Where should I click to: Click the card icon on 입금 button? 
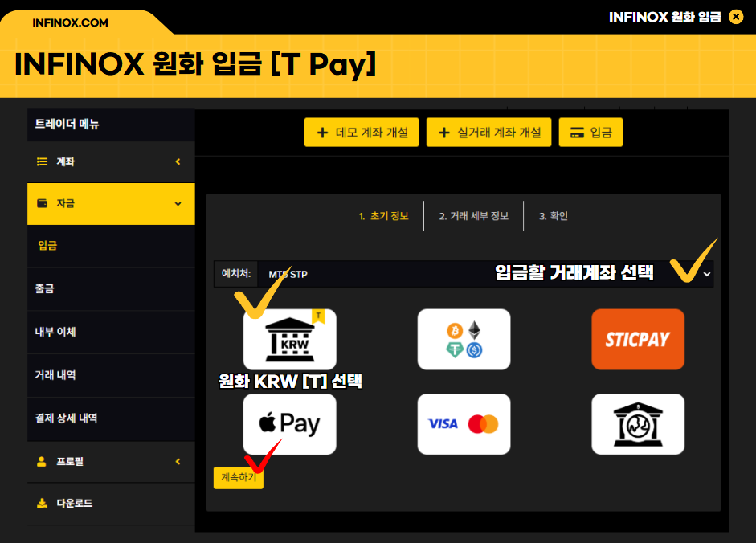click(577, 133)
